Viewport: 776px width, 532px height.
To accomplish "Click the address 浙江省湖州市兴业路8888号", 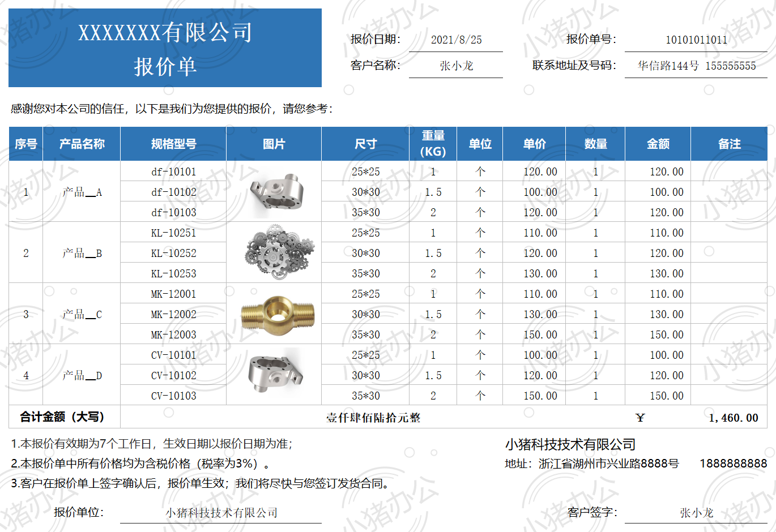I will pos(592,464).
